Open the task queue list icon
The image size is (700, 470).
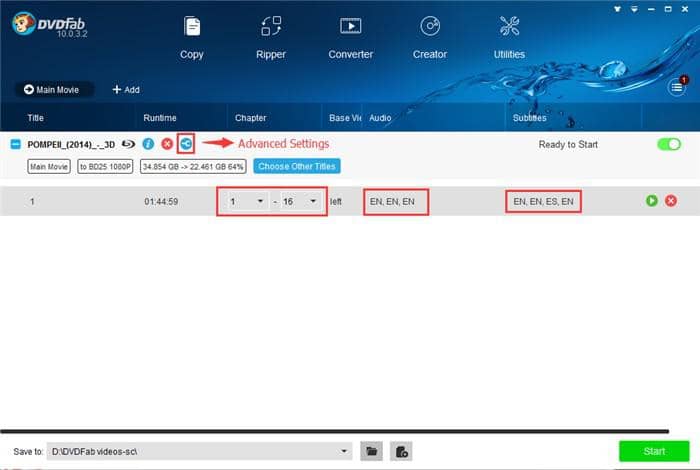(676, 87)
